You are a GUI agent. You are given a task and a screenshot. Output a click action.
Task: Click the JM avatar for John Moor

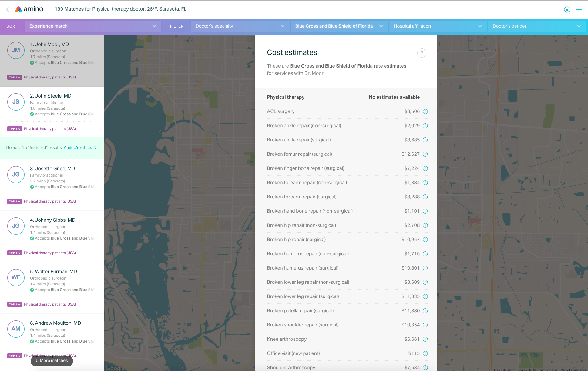point(16,50)
